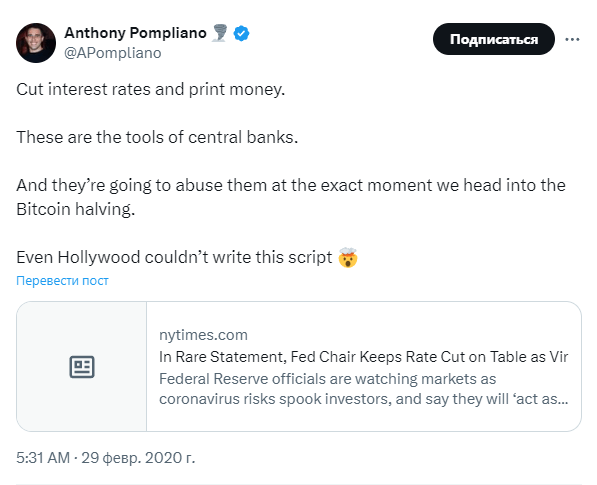Viewport: 597px width, 485px height.
Task: Open the three-dot more options menu
Action: coord(572,39)
